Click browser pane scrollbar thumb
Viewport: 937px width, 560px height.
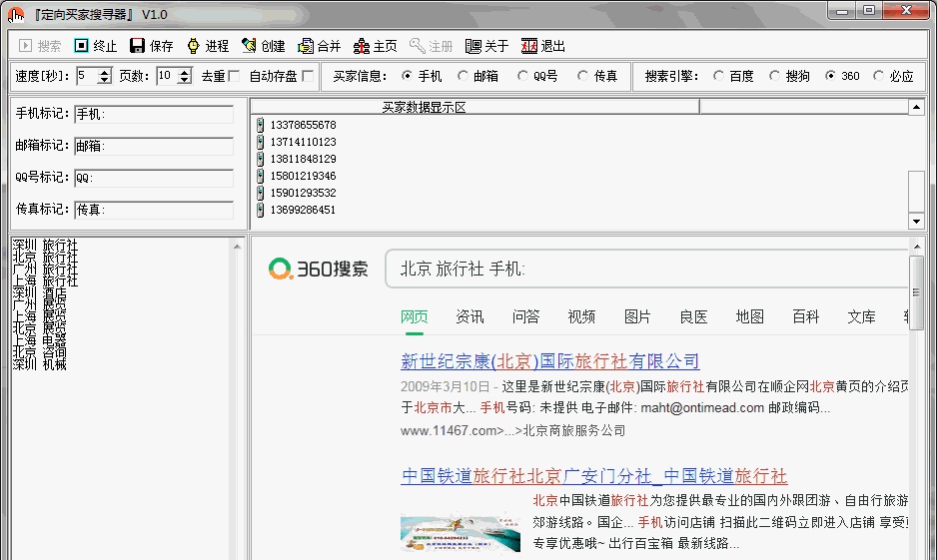916,292
